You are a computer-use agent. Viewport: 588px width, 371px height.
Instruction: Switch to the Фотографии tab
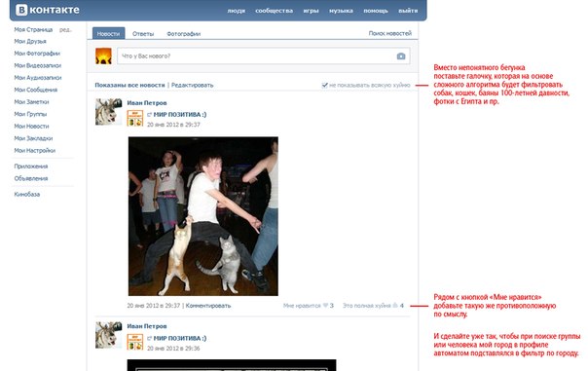183,34
